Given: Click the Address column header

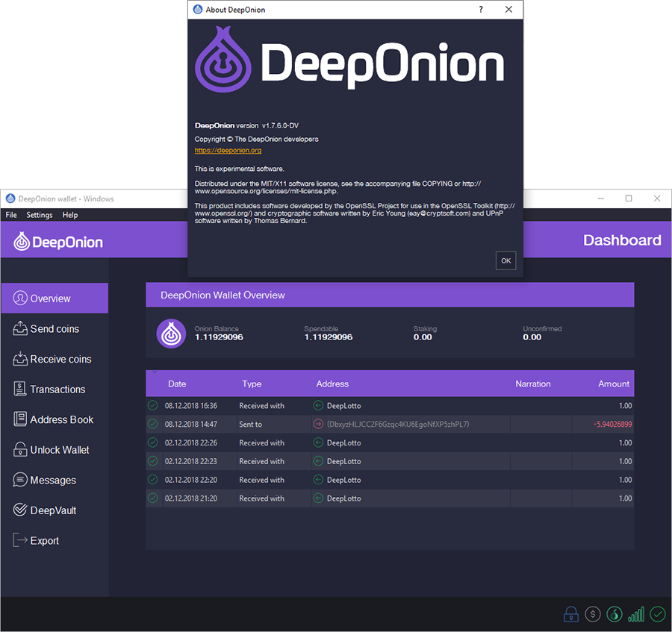Looking at the screenshot, I should coord(332,384).
